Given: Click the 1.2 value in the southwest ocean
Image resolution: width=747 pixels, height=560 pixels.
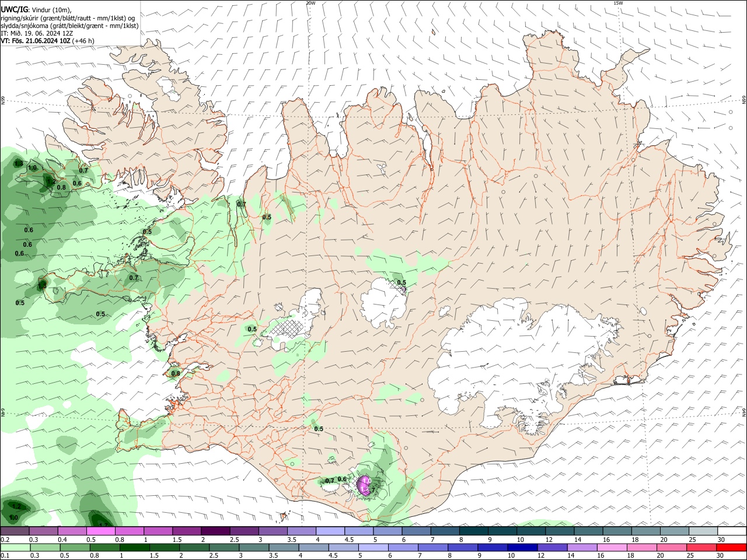Looking at the screenshot, I should pyautogui.click(x=16, y=506).
